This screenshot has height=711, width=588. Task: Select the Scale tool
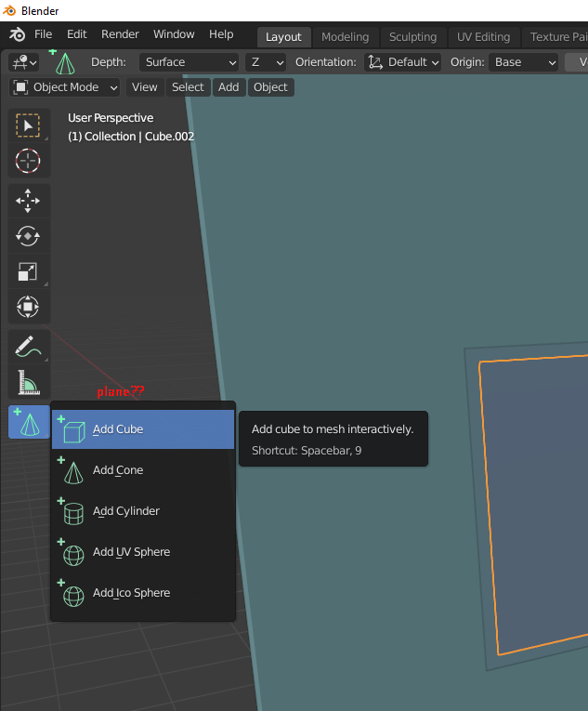coord(29,271)
